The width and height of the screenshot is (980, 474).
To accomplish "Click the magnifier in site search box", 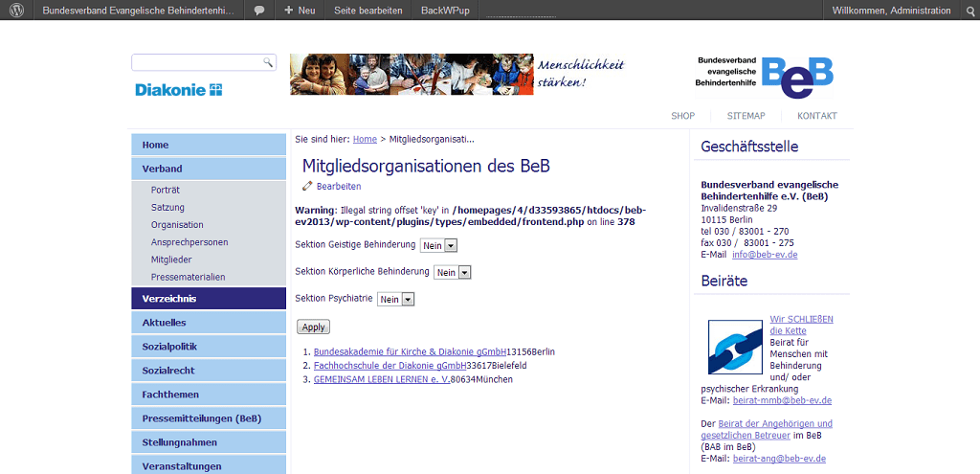I will (268, 62).
